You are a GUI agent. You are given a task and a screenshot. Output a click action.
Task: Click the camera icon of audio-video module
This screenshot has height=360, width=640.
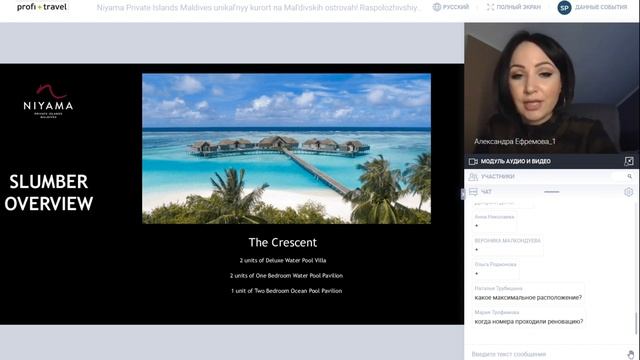(473, 161)
